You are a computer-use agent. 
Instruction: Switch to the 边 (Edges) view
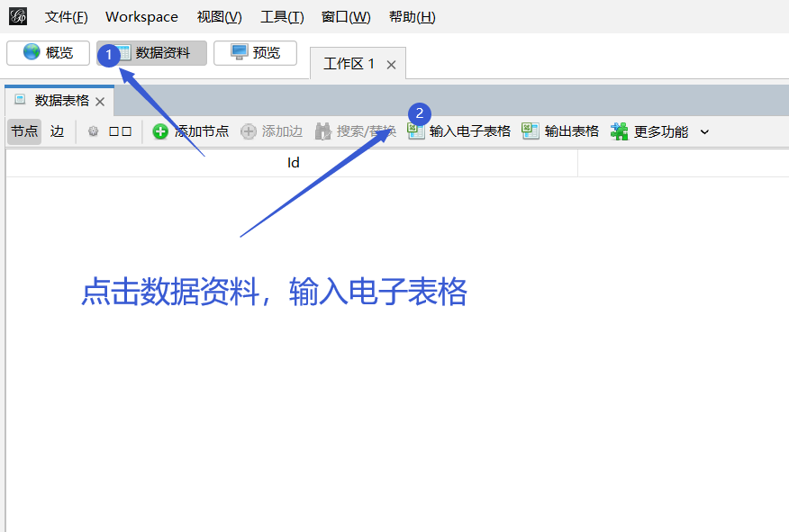point(57,131)
